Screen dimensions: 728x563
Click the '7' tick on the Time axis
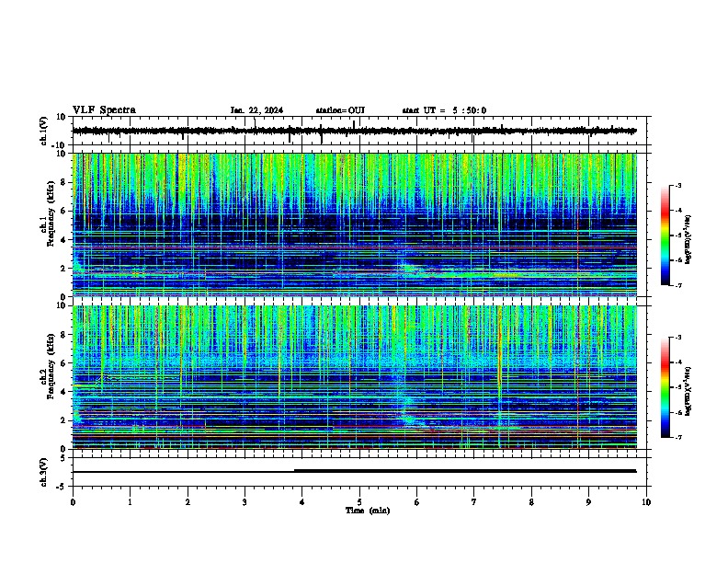(474, 502)
